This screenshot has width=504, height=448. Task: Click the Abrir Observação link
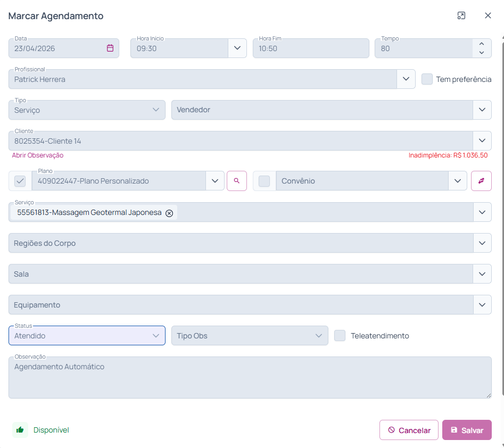tap(38, 155)
